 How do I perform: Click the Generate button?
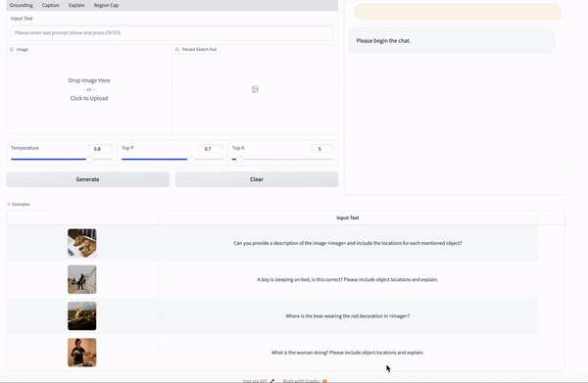coord(88,179)
